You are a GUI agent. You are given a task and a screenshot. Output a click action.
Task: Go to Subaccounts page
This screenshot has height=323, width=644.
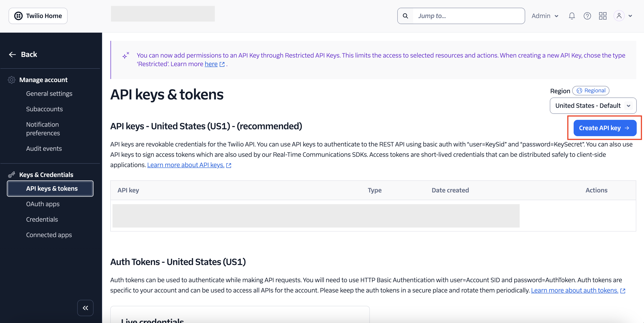click(44, 109)
